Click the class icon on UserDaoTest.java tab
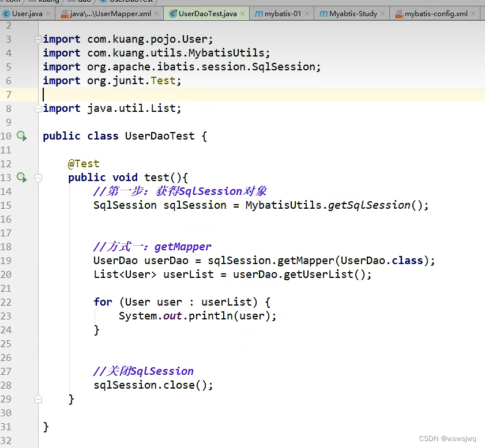Image resolution: width=485 pixels, height=448 pixels. point(173,14)
